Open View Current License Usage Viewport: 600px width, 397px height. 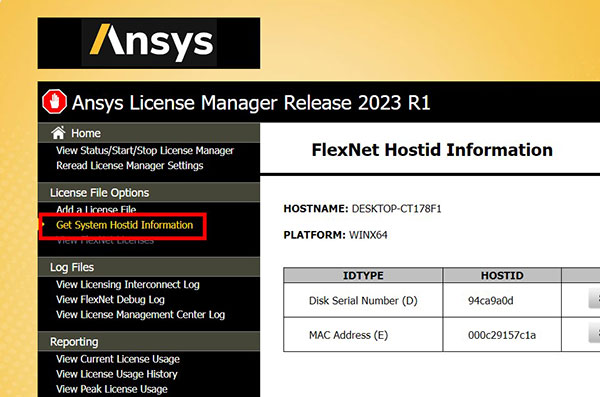(x=118, y=359)
